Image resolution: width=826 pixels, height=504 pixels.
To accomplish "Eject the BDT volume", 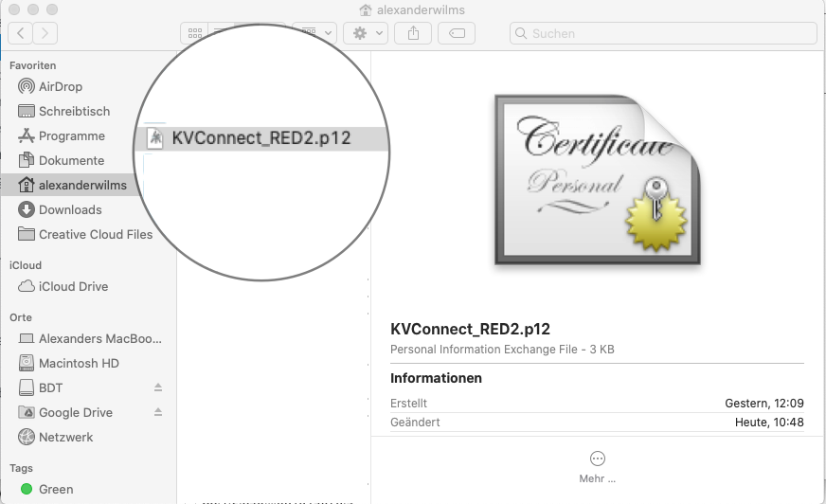I will click(158, 387).
